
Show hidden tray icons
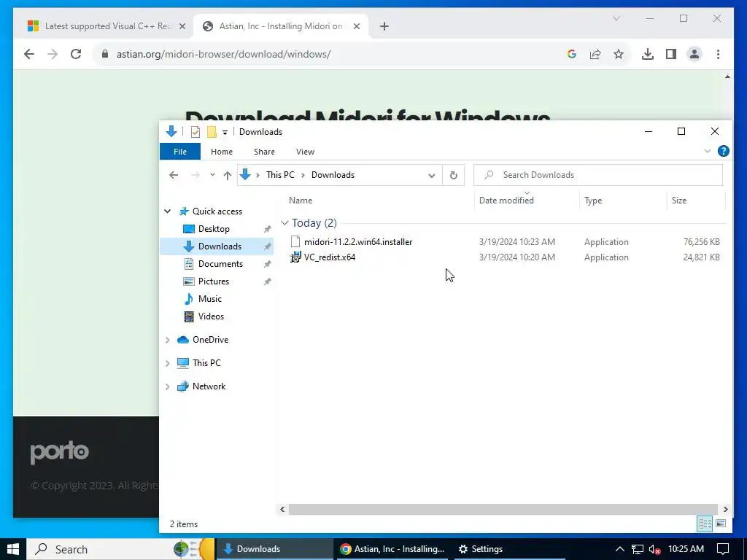pos(620,549)
